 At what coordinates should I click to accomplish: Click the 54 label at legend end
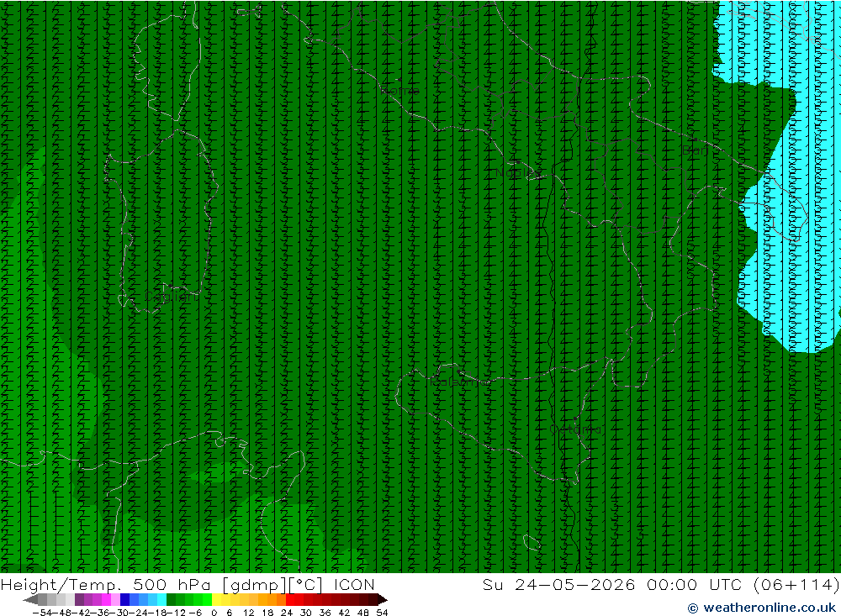pyautogui.click(x=382, y=612)
